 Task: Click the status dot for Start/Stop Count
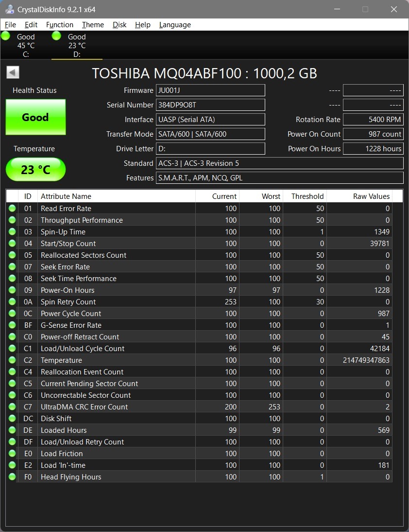click(12, 243)
